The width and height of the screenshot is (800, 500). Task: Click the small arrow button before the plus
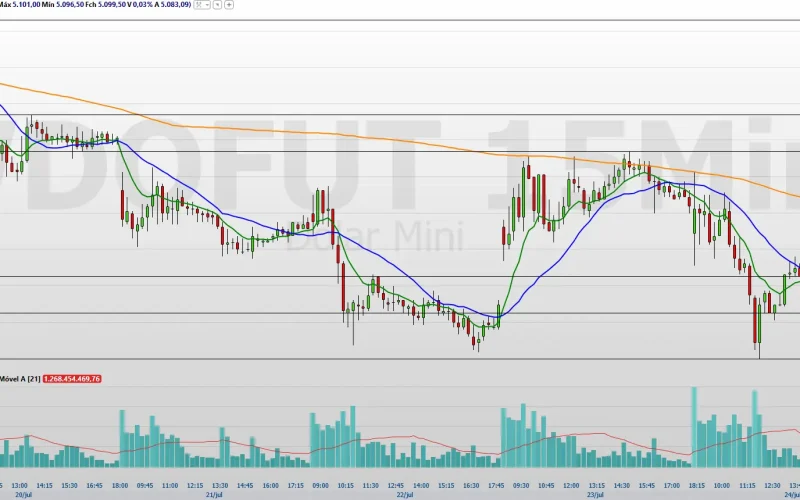tap(217, 5)
